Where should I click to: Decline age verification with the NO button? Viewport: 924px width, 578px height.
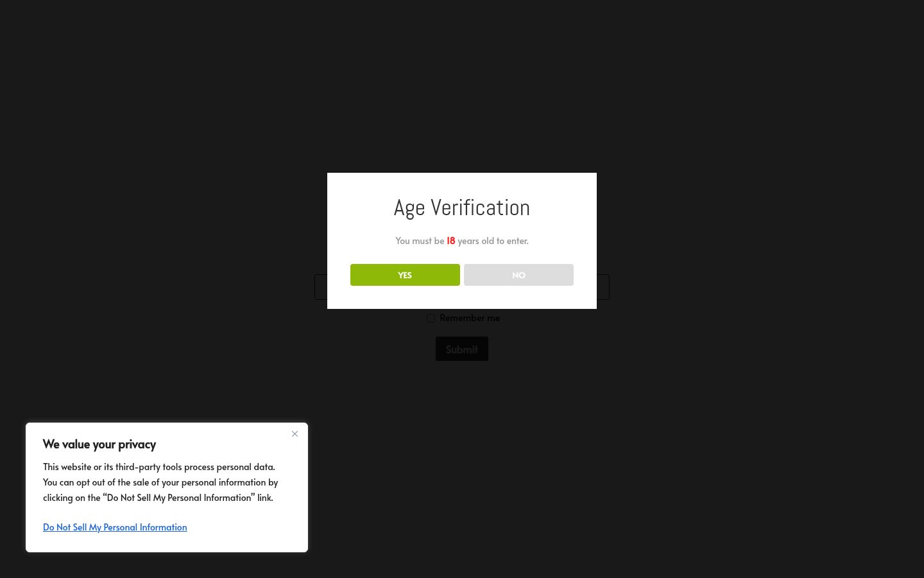tap(518, 275)
